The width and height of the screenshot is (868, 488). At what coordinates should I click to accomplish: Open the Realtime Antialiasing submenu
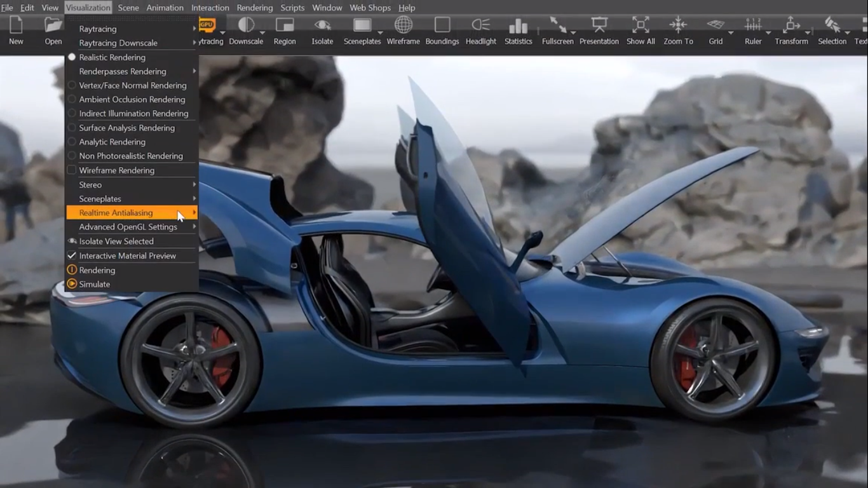tap(132, 213)
